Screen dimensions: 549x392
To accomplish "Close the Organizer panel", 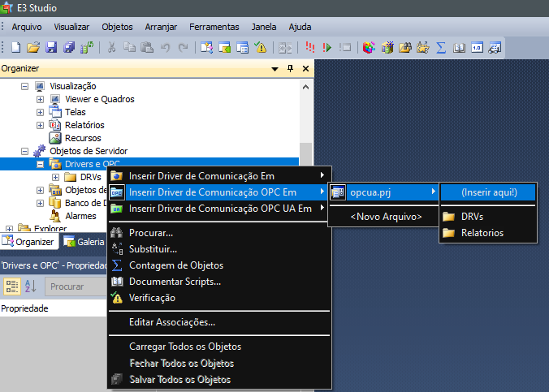I will tap(305, 69).
